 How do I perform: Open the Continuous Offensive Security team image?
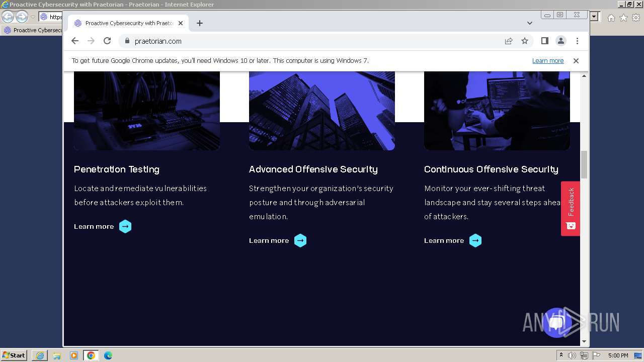coord(497,111)
